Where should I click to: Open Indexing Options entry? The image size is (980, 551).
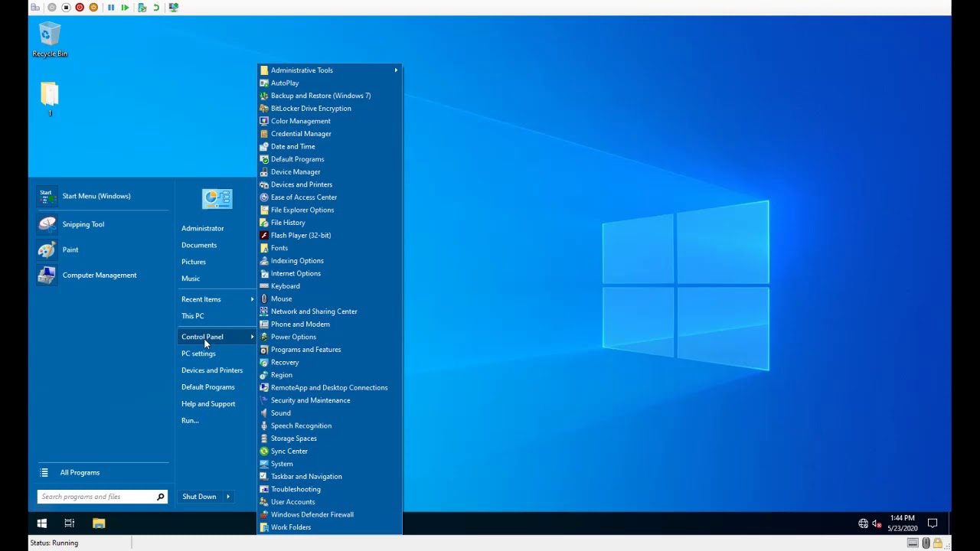click(x=329, y=260)
